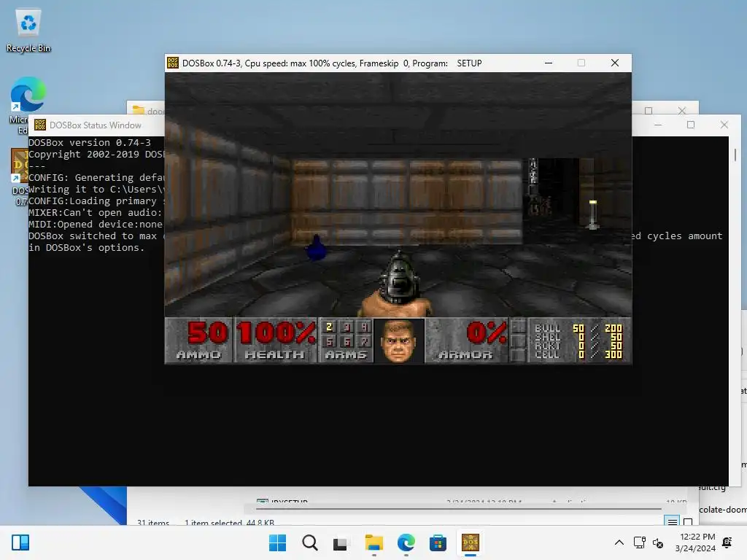Click the ARMS weapon slots panel
The width and height of the screenshot is (747, 560).
[346, 340]
